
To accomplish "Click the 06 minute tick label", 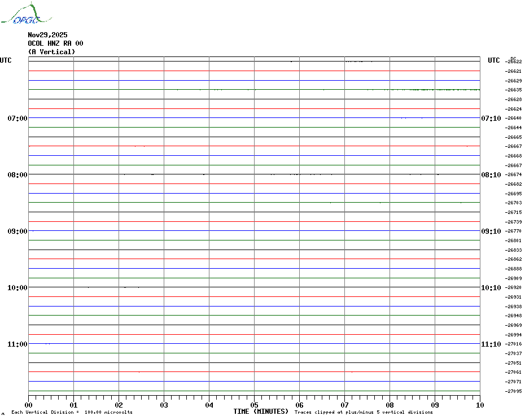I will click(300, 405).
